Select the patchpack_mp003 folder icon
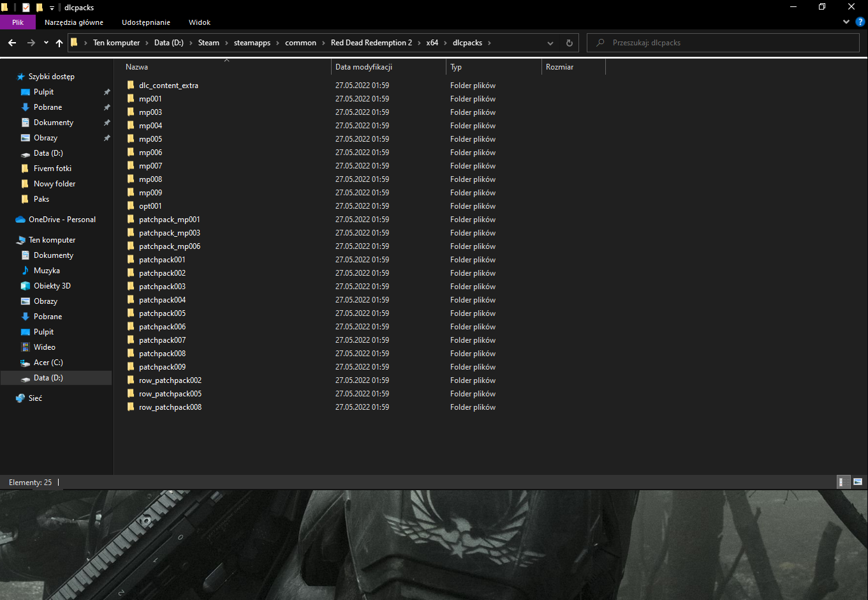Viewport: 868px width, 600px height. coord(131,232)
